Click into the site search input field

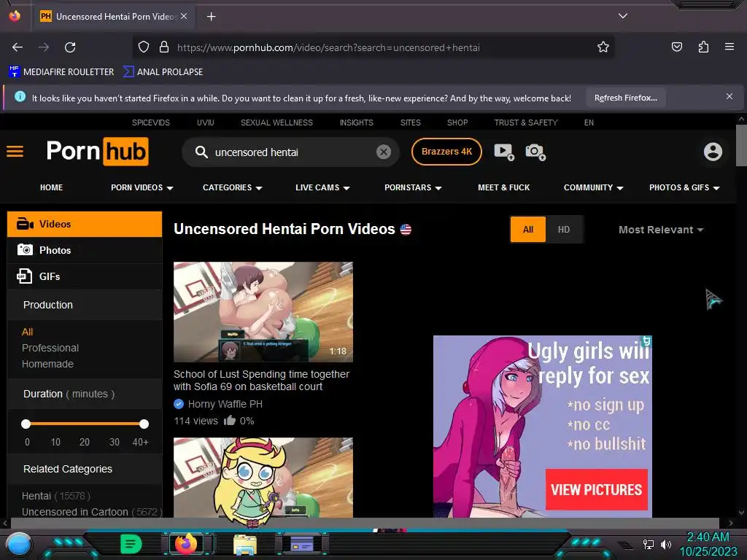[292, 152]
